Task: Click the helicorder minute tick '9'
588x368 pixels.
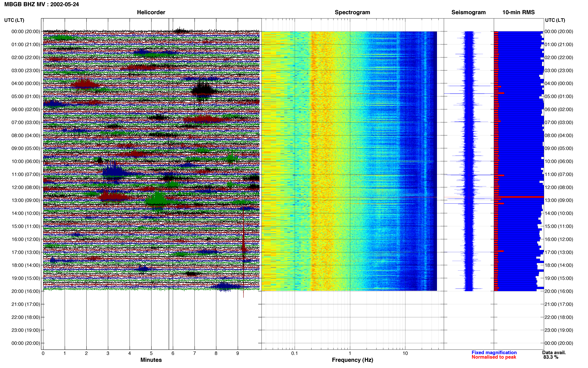Action: click(x=238, y=353)
